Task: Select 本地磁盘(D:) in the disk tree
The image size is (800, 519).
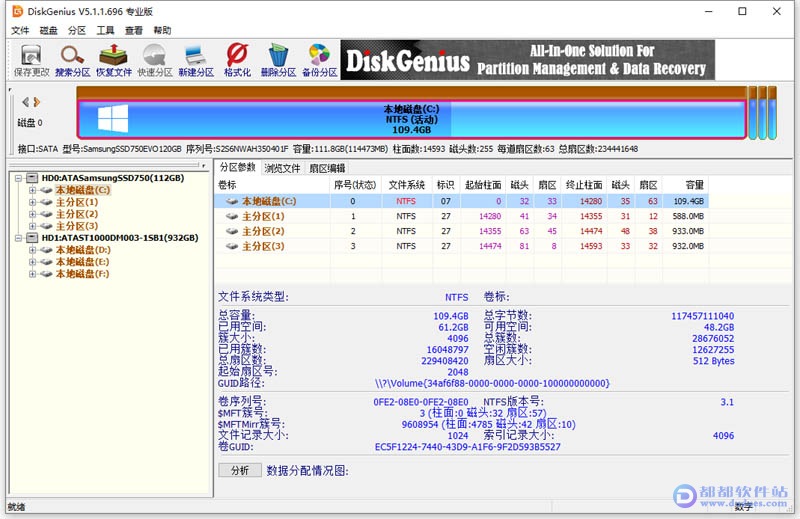Action: pos(83,250)
